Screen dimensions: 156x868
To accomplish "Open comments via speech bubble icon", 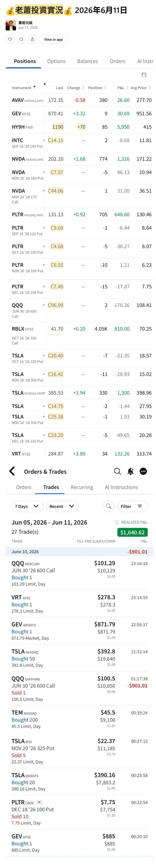I will click(x=21, y=39).
